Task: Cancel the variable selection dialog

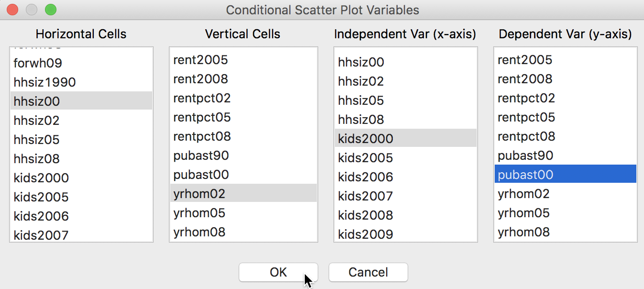Action: pyautogui.click(x=368, y=272)
